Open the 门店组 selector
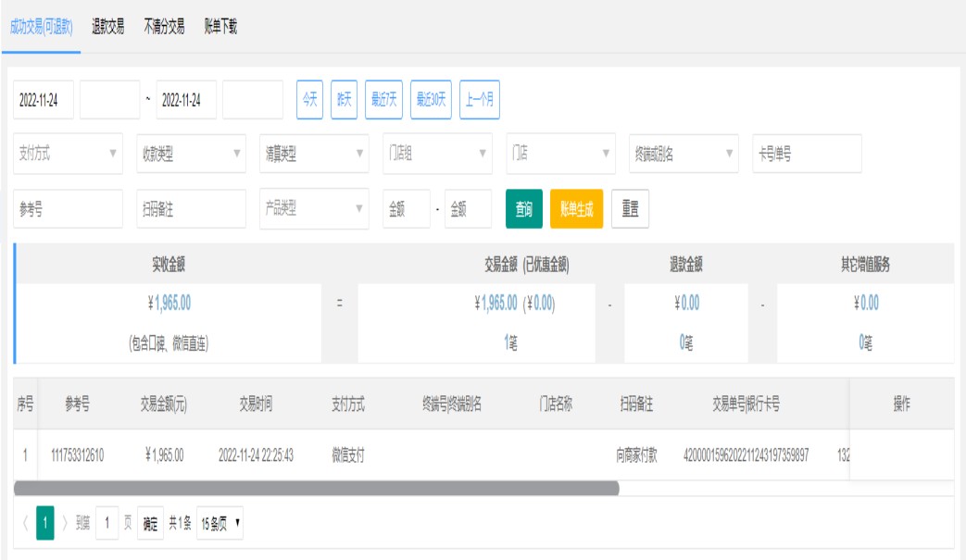 [x=437, y=154]
